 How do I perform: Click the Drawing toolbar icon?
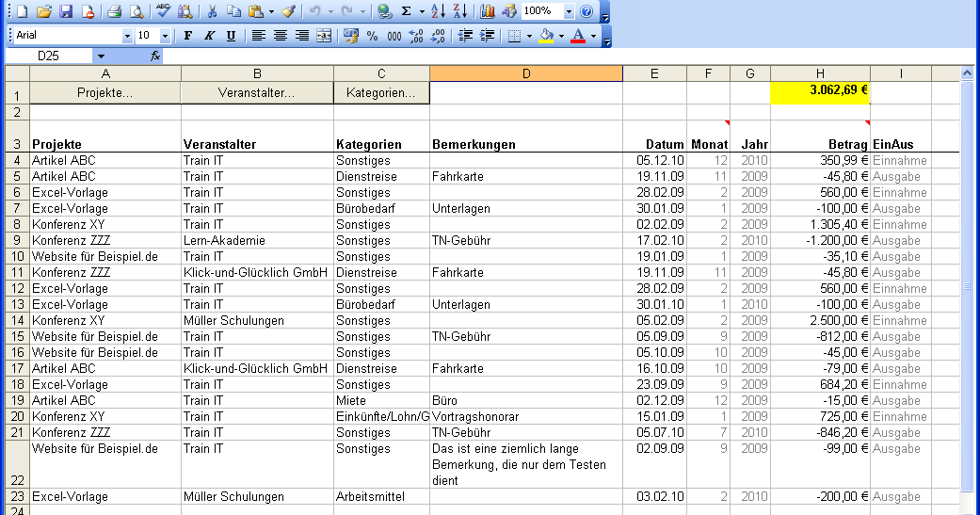[x=509, y=11]
